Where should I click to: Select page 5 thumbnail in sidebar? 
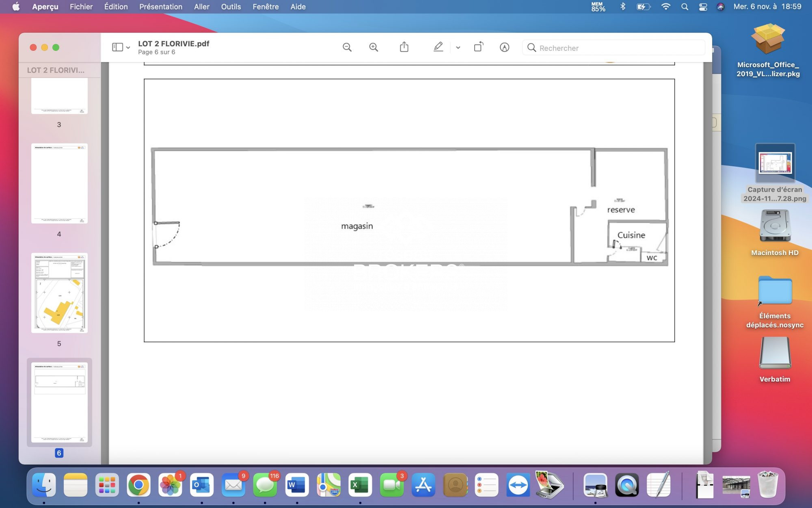[59, 293]
